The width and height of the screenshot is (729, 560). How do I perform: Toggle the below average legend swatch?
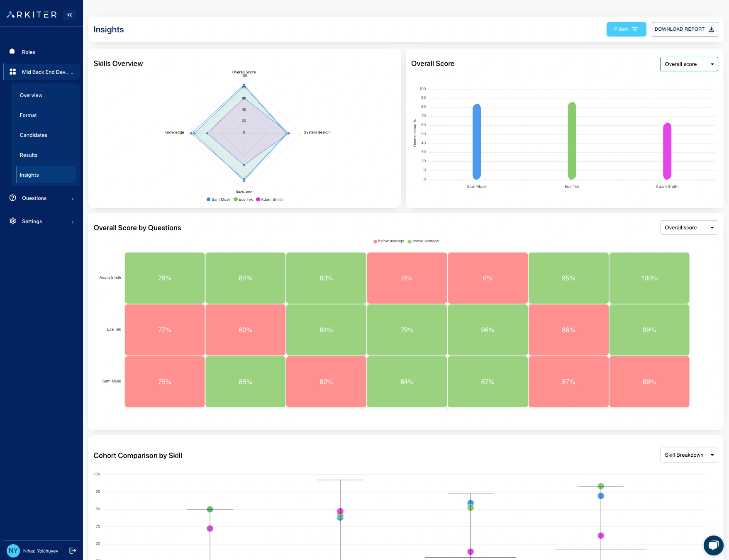point(375,241)
